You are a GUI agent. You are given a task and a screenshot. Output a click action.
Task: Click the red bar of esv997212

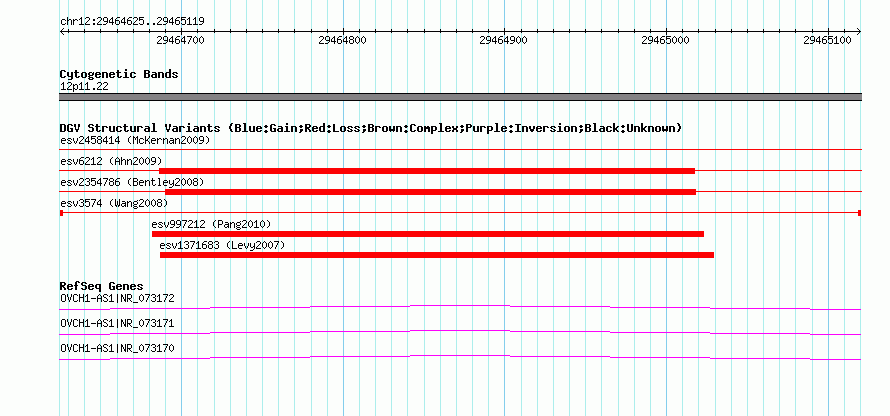[x=428, y=234]
